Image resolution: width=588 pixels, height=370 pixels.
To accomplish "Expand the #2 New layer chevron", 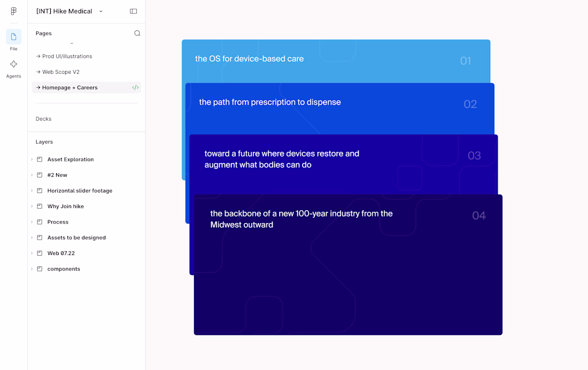I will [32, 175].
